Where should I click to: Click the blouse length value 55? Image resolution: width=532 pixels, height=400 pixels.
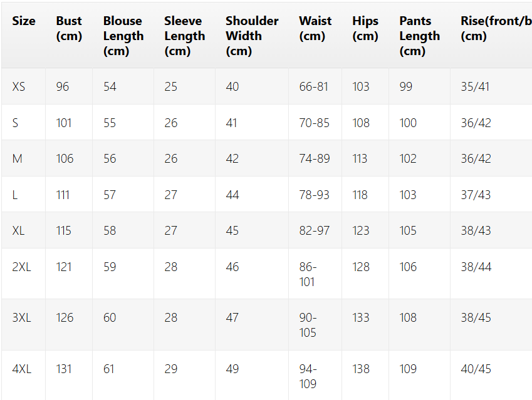[110, 123]
